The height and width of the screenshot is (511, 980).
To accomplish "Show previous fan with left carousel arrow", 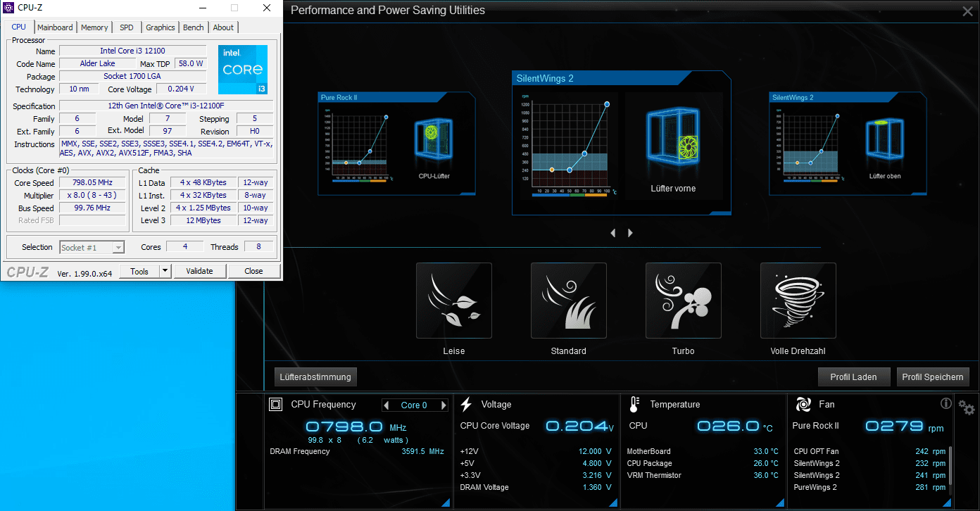I will 613,233.
